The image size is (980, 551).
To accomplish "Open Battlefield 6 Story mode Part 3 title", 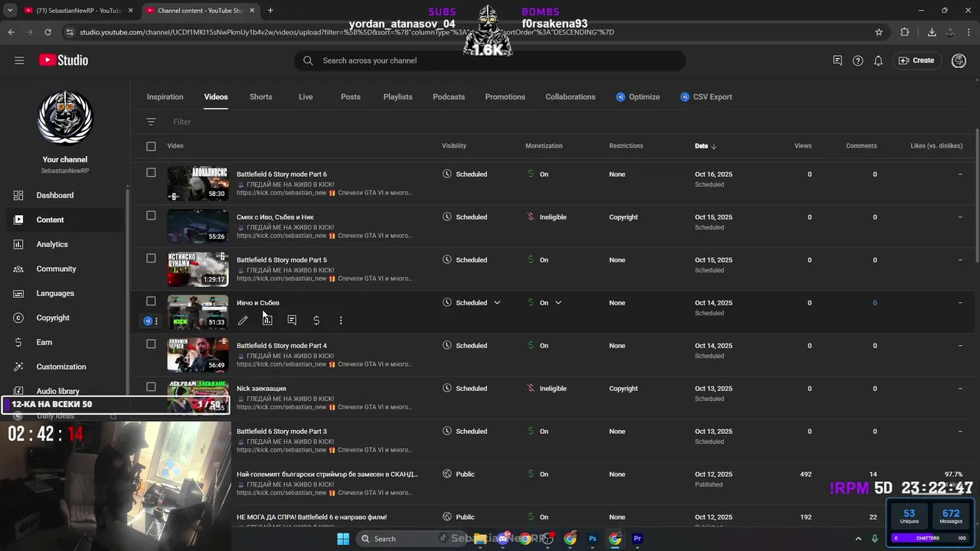I will pos(282,432).
